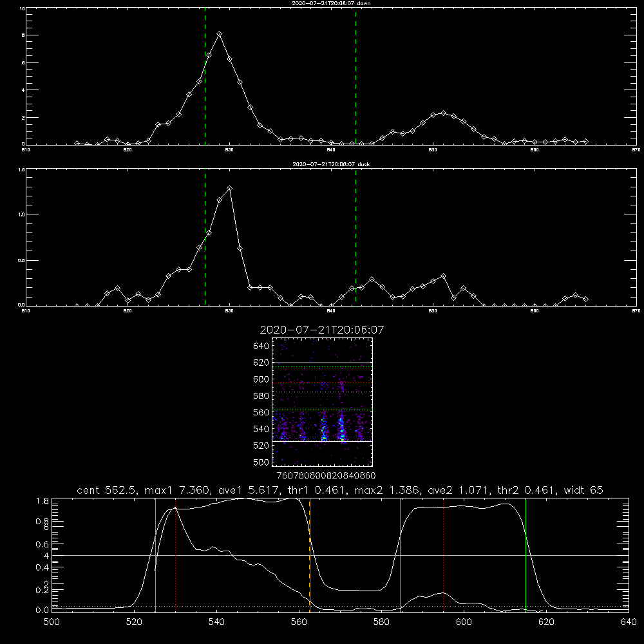
Task: Click the red dotted line at 530 in bottom plot
Action: pyautogui.click(x=176, y=555)
